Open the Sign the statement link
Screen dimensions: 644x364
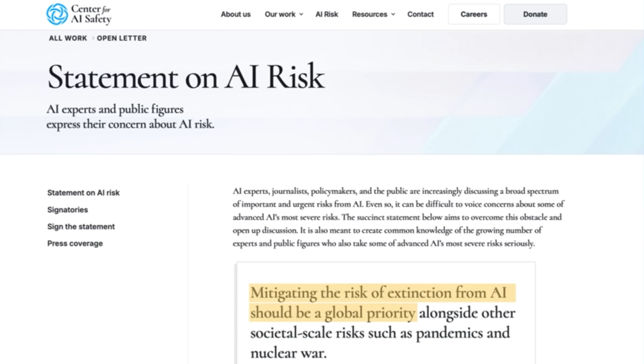(81, 226)
